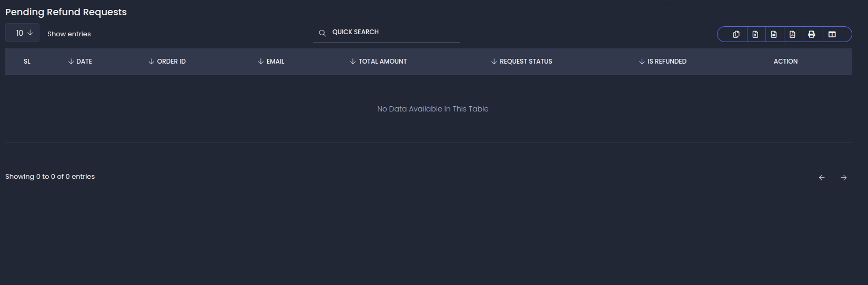Export table as CSV document
The image size is (868, 285).
(x=774, y=34)
